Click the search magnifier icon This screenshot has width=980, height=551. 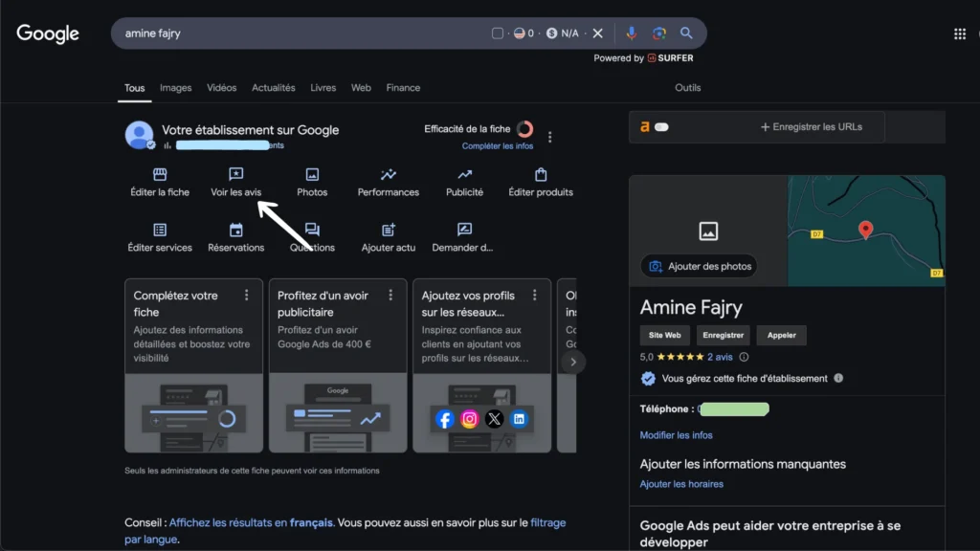point(686,33)
